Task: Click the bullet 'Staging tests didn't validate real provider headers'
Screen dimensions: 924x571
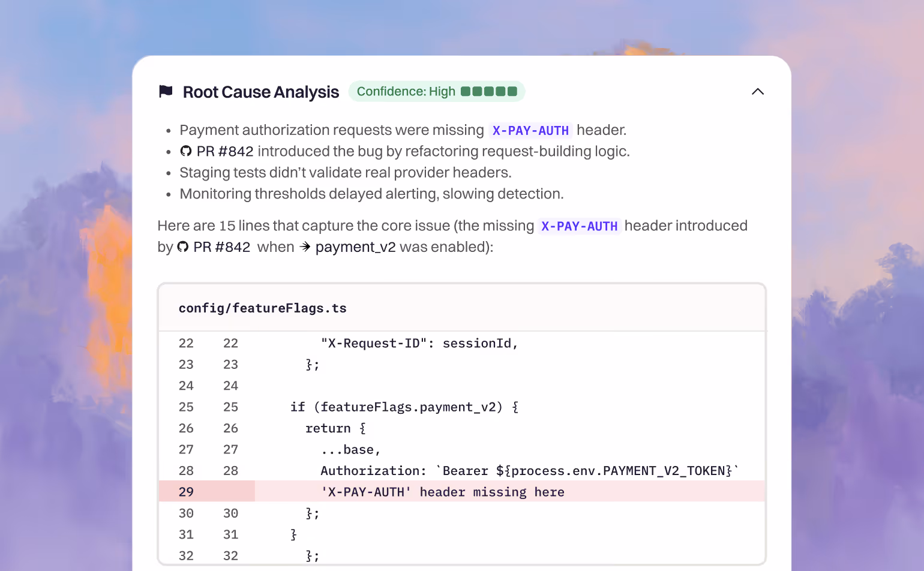Action: point(346,173)
